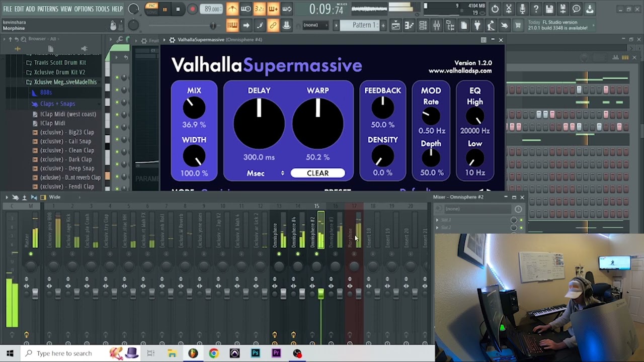Screen dimensions: 644x362
Task: Open the Browser tree icon in toolbar
Action: click(x=450, y=25)
